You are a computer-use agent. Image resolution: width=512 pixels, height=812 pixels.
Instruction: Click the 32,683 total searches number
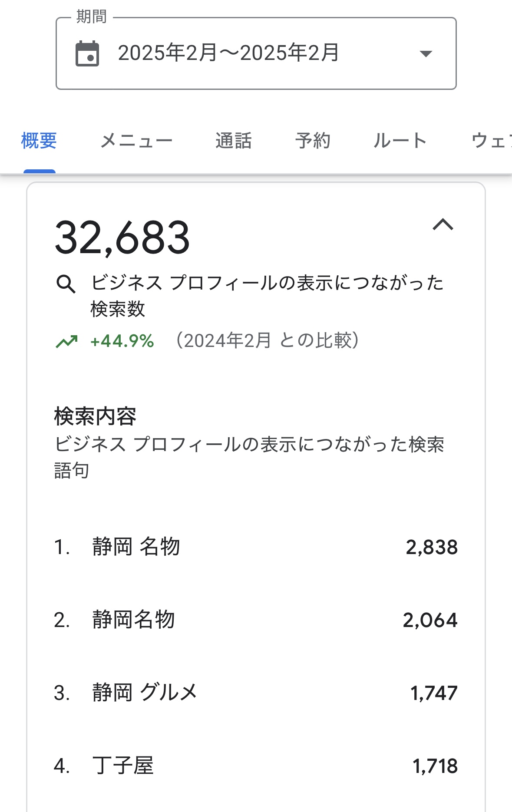[x=122, y=238]
